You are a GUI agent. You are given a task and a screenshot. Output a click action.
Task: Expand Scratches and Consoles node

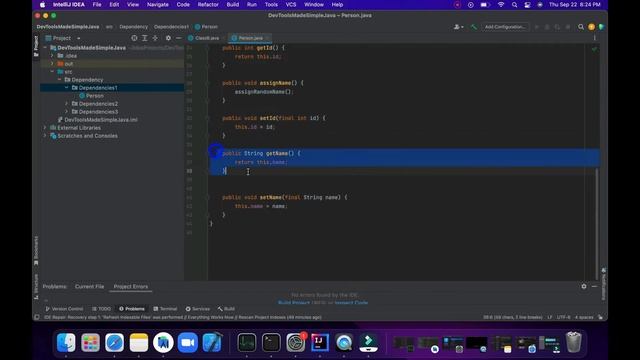point(45,136)
